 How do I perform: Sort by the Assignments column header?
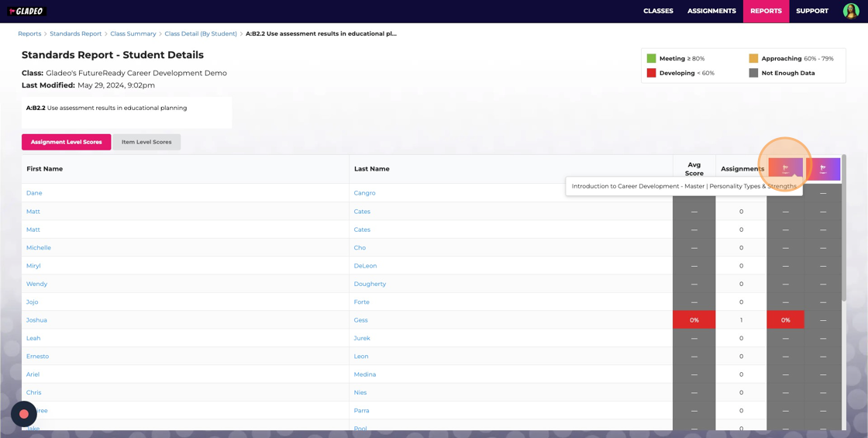(742, 169)
